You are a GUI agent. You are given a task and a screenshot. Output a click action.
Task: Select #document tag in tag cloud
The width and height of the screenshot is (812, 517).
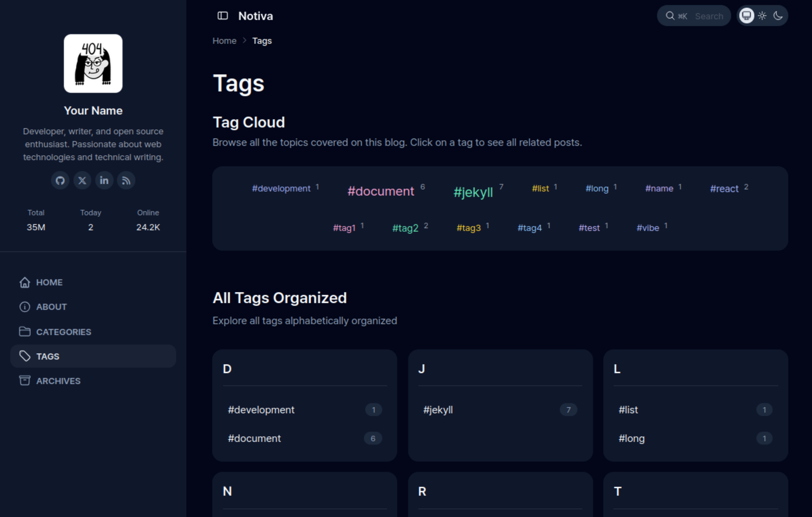coord(380,191)
